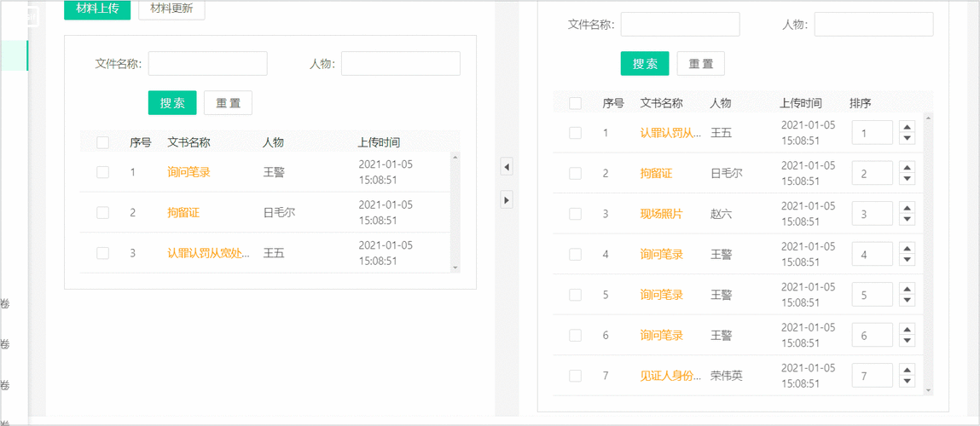Decrease sort order for right row 6
This screenshot has width=980, height=426.
click(907, 341)
